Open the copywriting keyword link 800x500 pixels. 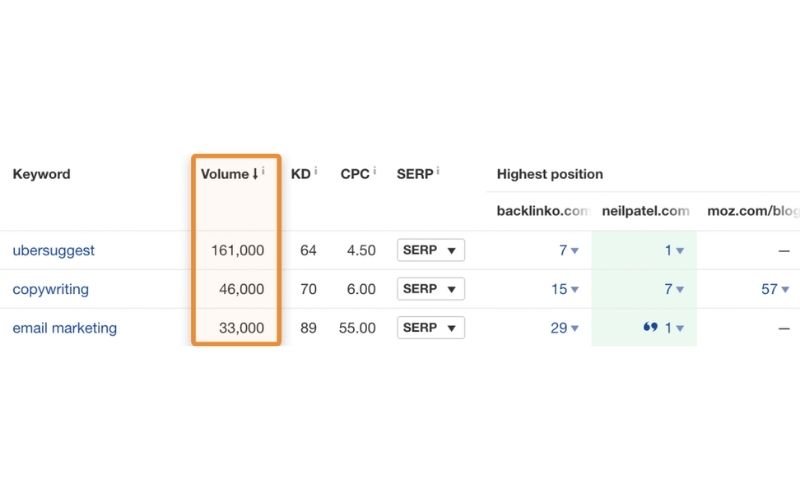51,289
